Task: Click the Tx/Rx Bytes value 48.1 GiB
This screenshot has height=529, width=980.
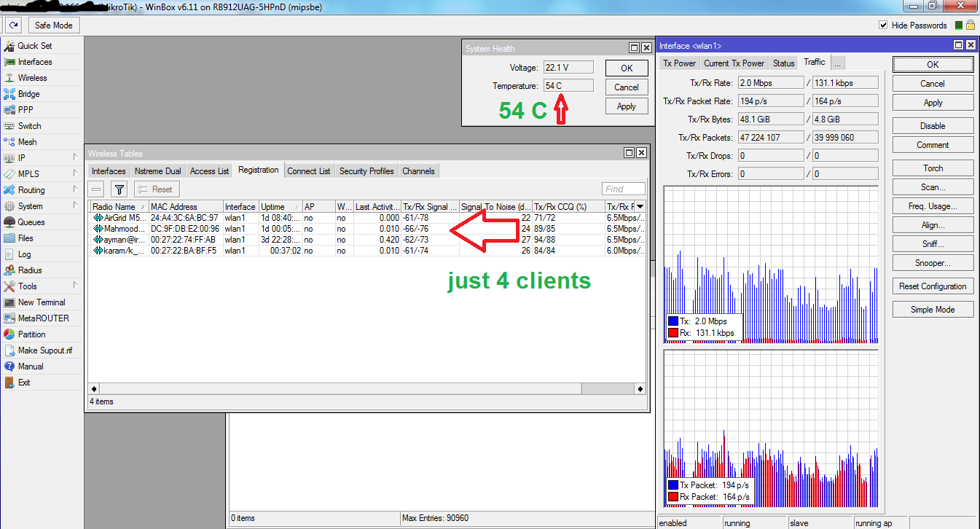Action: pyautogui.click(x=771, y=119)
